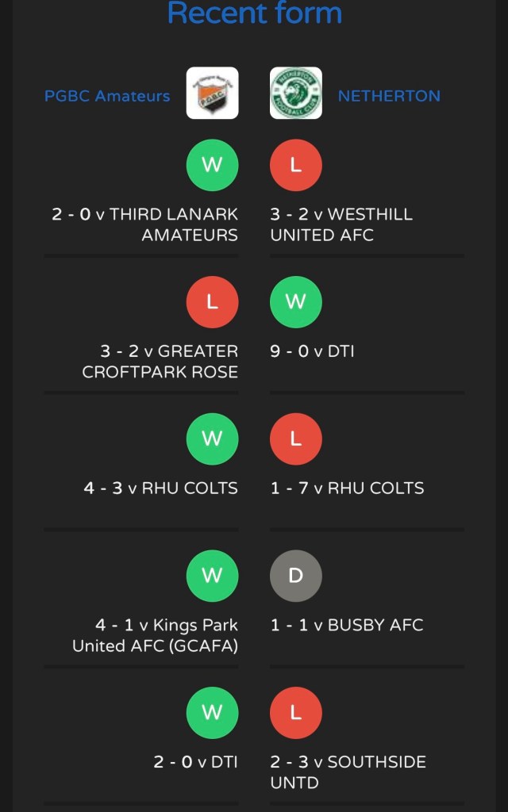View the 1 - 1 v Busby AFC match
Screen dimensions: 508x812
pos(347,625)
